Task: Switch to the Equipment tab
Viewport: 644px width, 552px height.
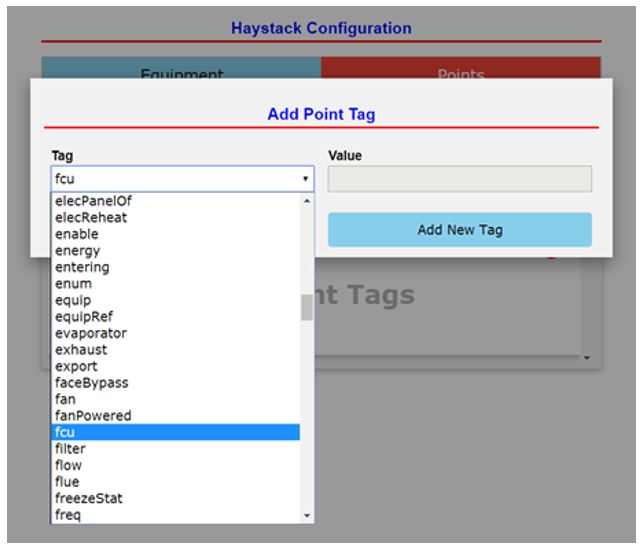Action: point(181,68)
